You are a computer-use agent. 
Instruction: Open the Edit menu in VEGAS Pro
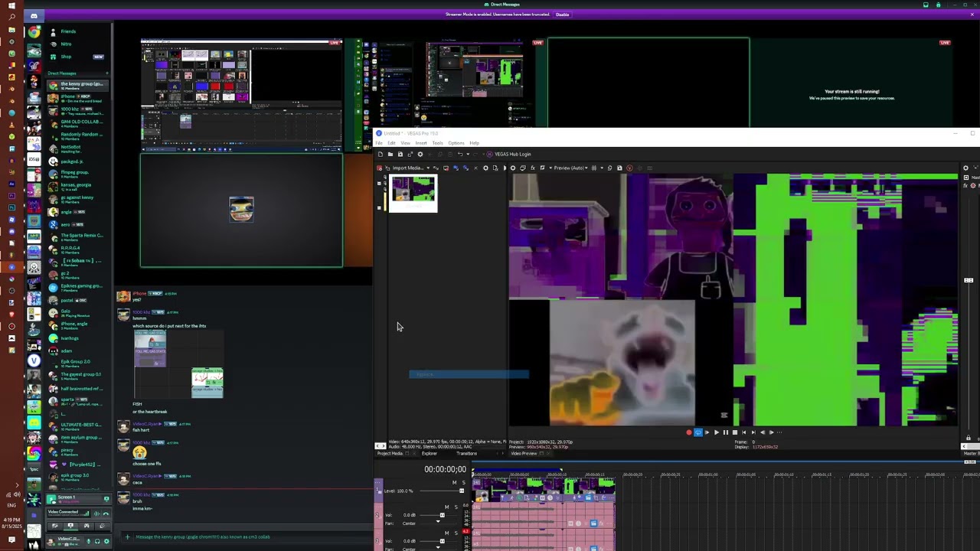click(391, 143)
